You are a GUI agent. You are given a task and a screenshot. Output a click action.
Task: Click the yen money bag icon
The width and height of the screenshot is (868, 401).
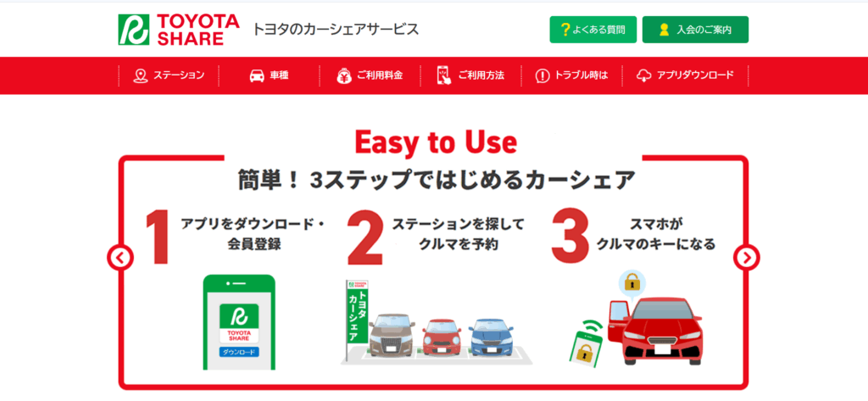pos(344,76)
